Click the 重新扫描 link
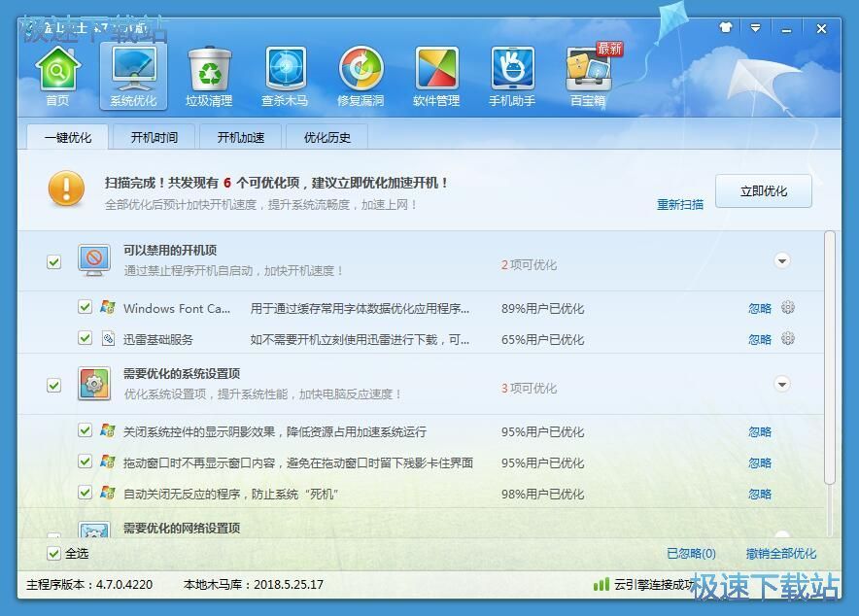 (x=680, y=205)
